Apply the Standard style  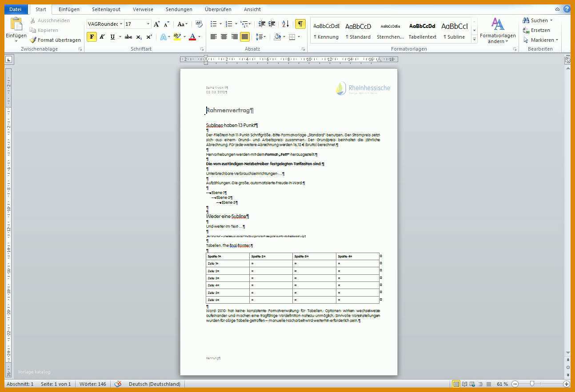[358, 31]
